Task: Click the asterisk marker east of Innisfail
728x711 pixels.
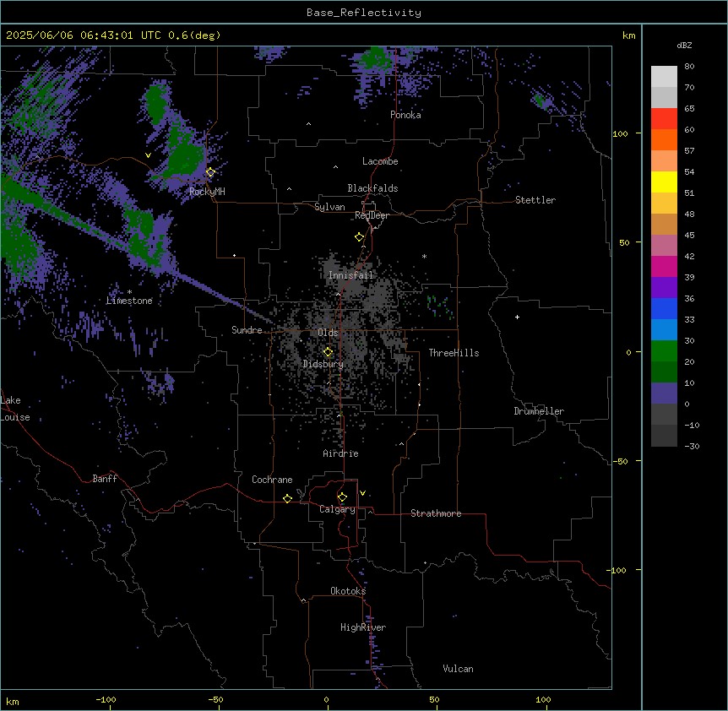Action: [424, 257]
